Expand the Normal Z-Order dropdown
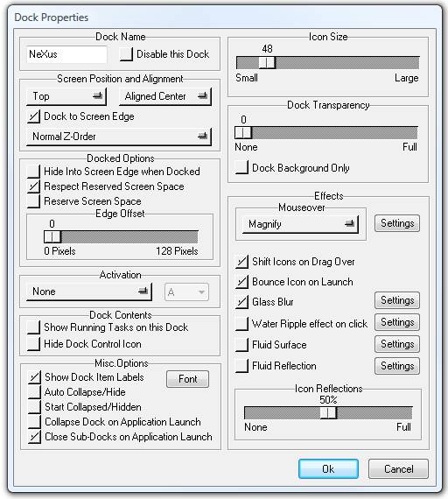This screenshot has width=448, height=499. click(x=119, y=137)
